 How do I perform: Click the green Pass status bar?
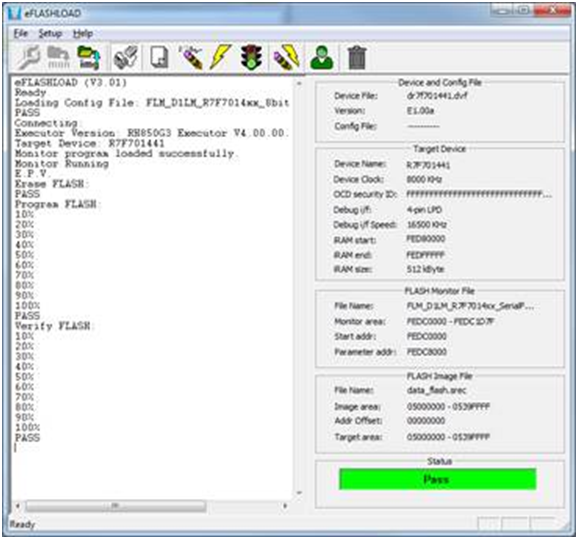point(437,479)
